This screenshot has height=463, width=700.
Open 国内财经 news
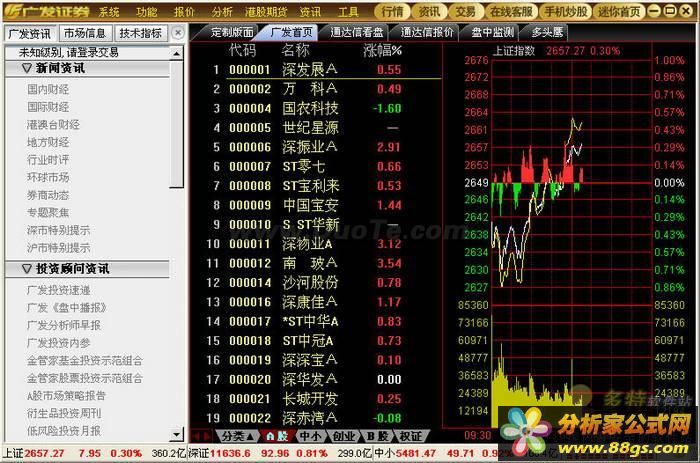tap(48, 89)
